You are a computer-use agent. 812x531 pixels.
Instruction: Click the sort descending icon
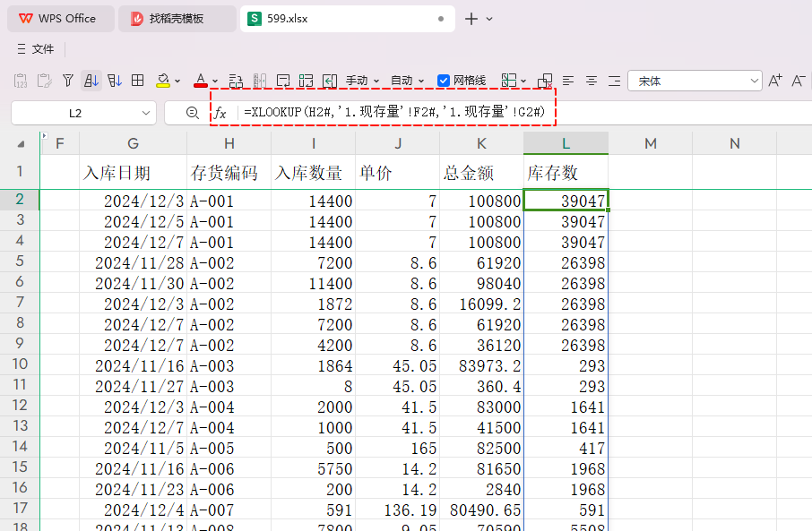pyautogui.click(x=115, y=81)
